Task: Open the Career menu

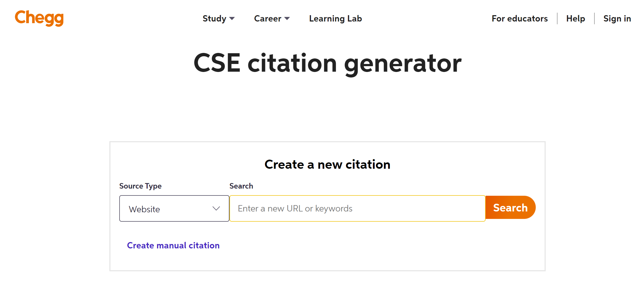Action: pyautogui.click(x=268, y=18)
